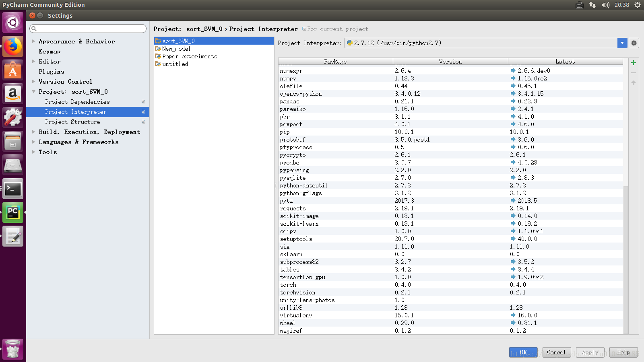Screen dimensions: 644x362
Task: Click the settings search field
Action: (88, 29)
